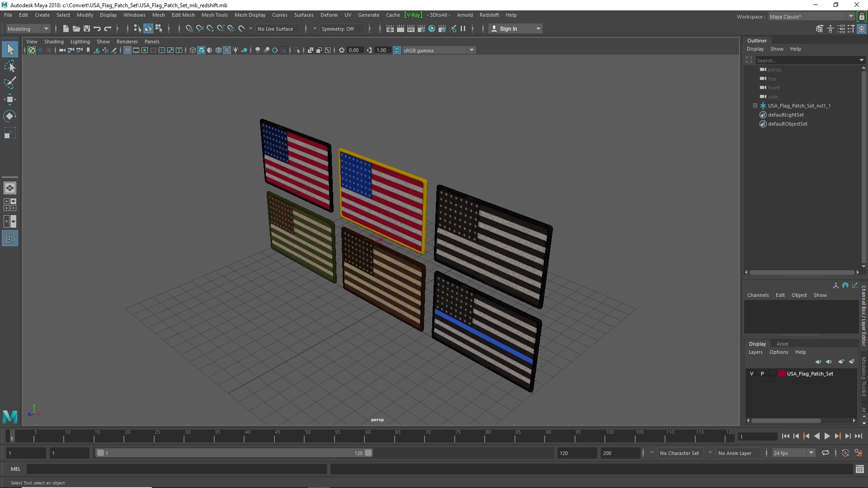Select by component type mode icon
Image resolution: width=868 pixels, height=488 pixels.
tap(159, 28)
